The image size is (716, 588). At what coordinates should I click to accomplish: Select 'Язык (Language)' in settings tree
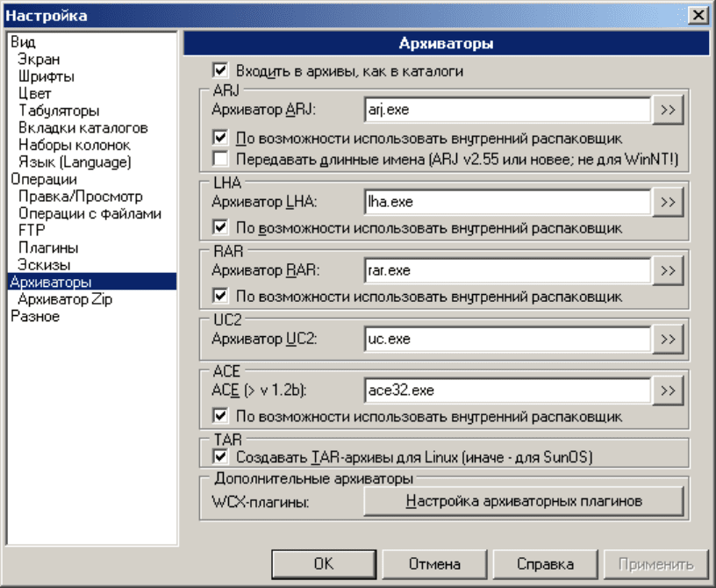tap(75, 162)
